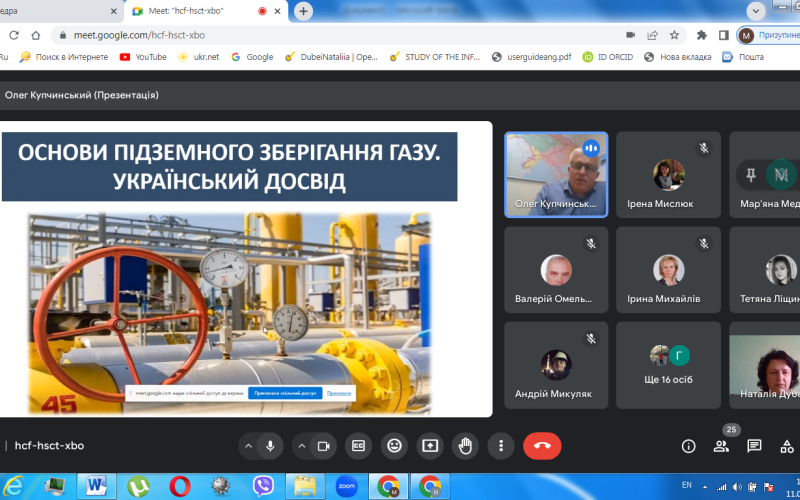Screen dimensions: 800x500
Task: Open the Пошта bookmark
Action: pyautogui.click(x=743, y=57)
